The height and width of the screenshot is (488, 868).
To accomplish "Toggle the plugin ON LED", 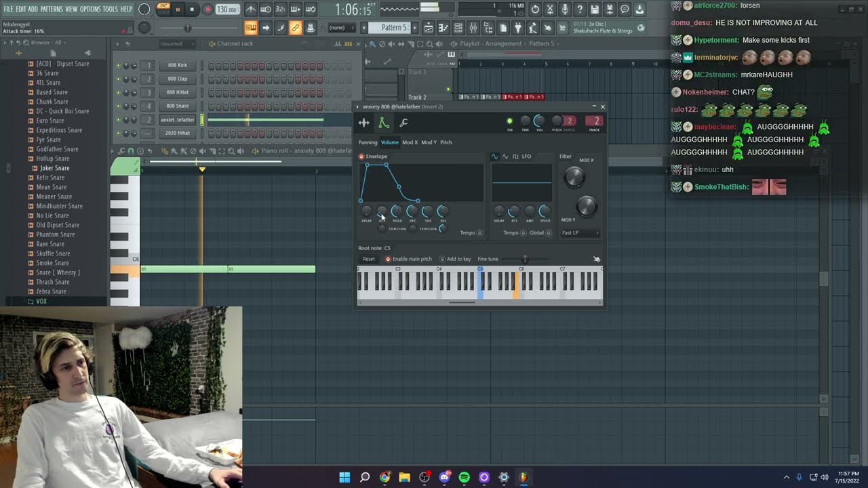I will pos(510,121).
